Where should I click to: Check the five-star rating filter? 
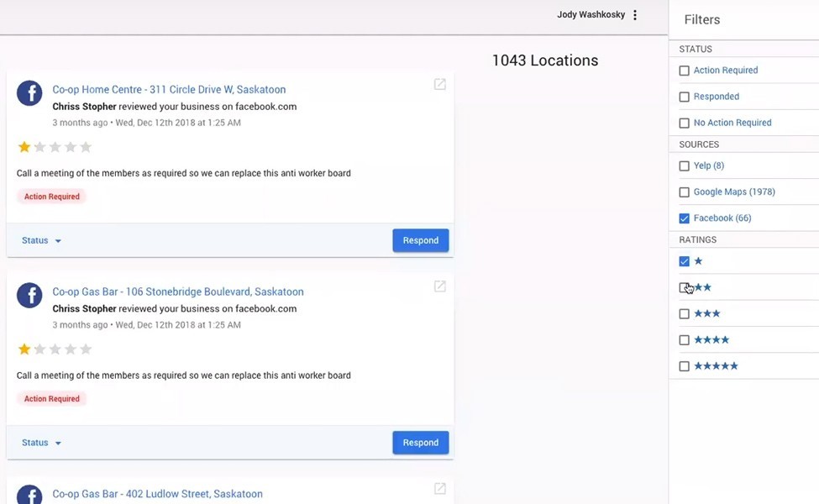point(685,366)
